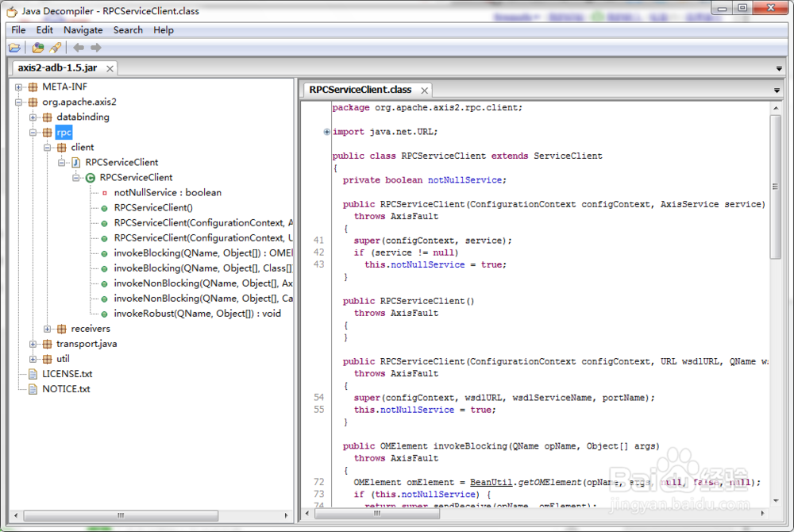794x532 pixels.
Task: Go back using the left arrow icon
Action: click(79, 48)
